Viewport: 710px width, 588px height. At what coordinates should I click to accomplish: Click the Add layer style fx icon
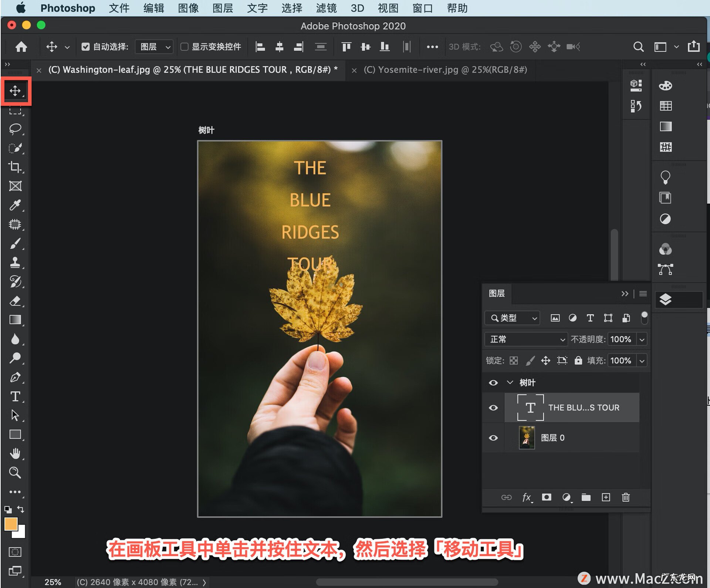[527, 497]
